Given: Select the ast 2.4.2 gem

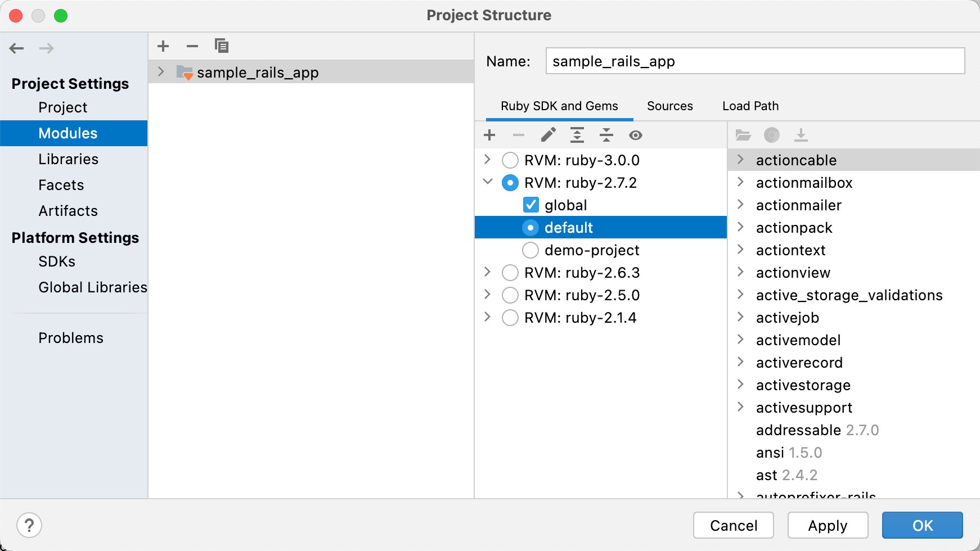Looking at the screenshot, I should [854, 475].
